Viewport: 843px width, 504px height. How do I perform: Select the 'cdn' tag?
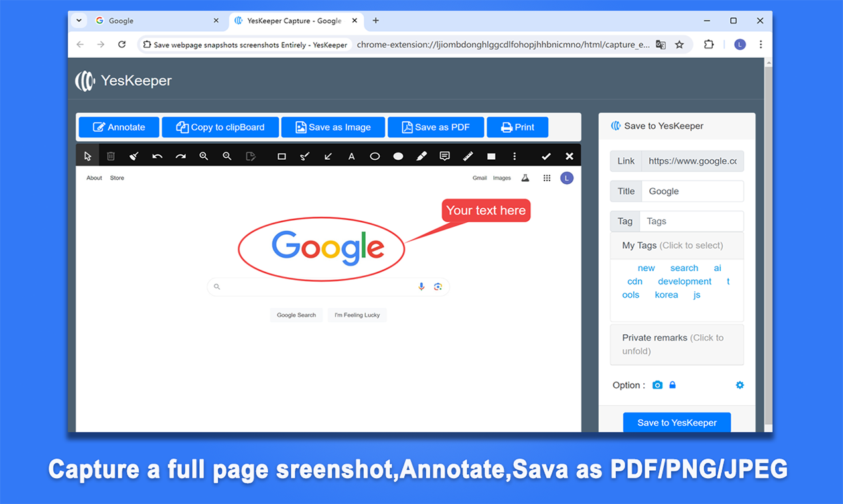click(x=635, y=281)
